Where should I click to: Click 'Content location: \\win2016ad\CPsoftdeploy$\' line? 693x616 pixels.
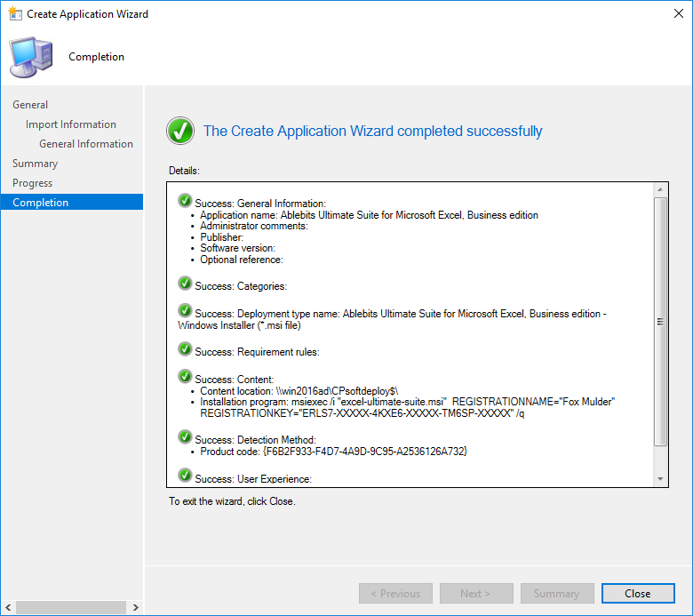[x=299, y=391]
